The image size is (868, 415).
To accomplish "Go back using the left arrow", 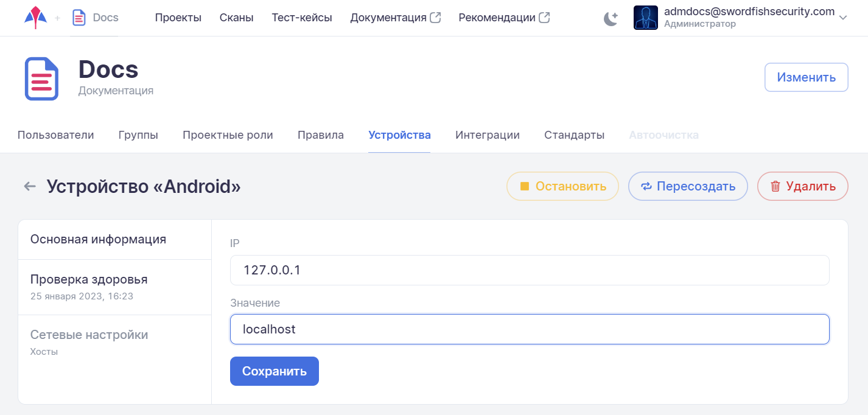I will tap(29, 186).
